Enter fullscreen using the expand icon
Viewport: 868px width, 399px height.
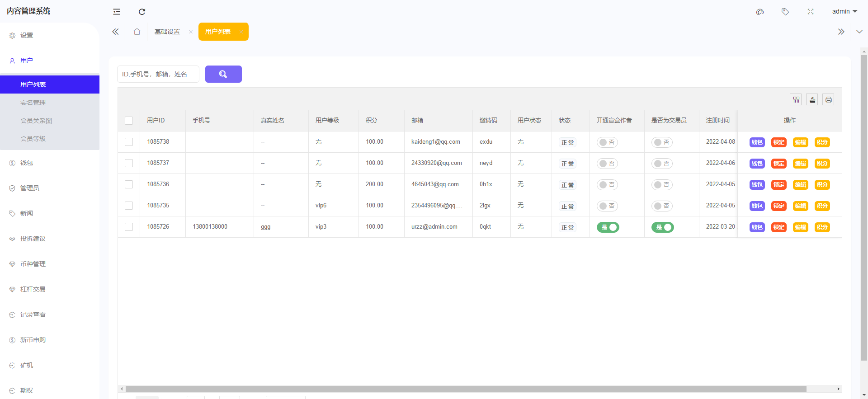[x=811, y=12]
